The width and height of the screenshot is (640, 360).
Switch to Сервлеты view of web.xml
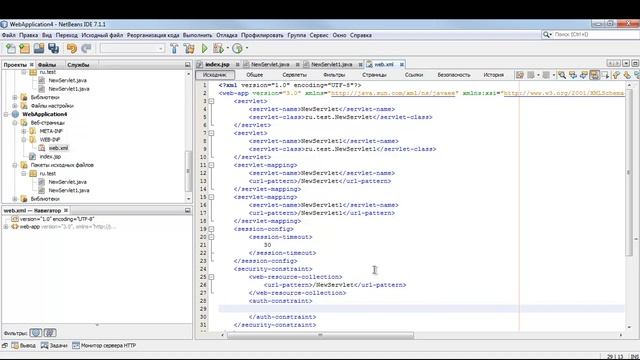[x=294, y=75]
